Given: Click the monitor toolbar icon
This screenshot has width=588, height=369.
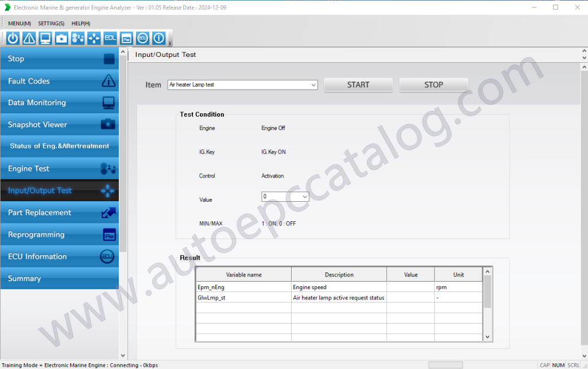Looking at the screenshot, I should pos(45,39).
